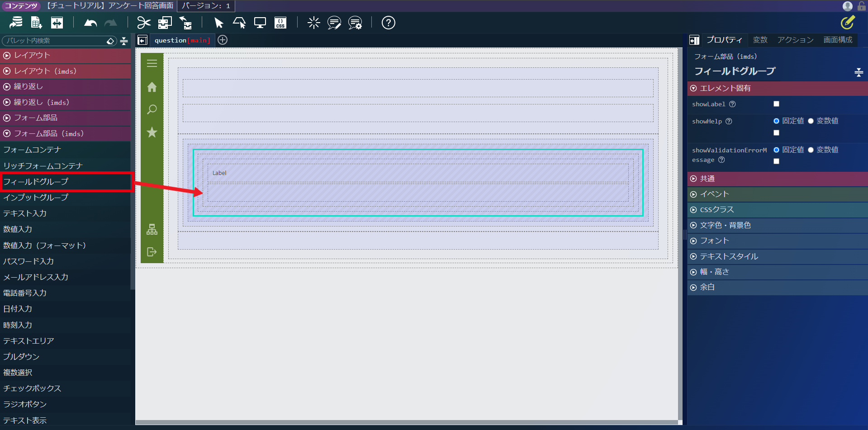Viewport: 868px width, 430px height.
Task: Click the star favorites icon in canvas
Action: point(152,132)
